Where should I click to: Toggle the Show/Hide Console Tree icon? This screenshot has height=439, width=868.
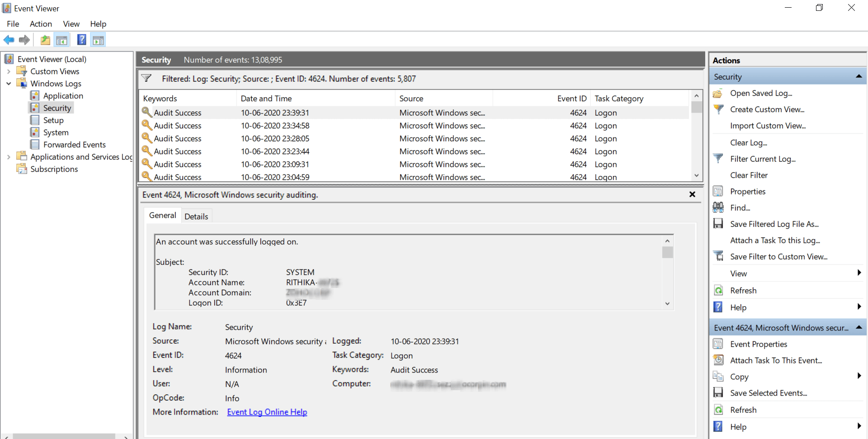tap(62, 40)
